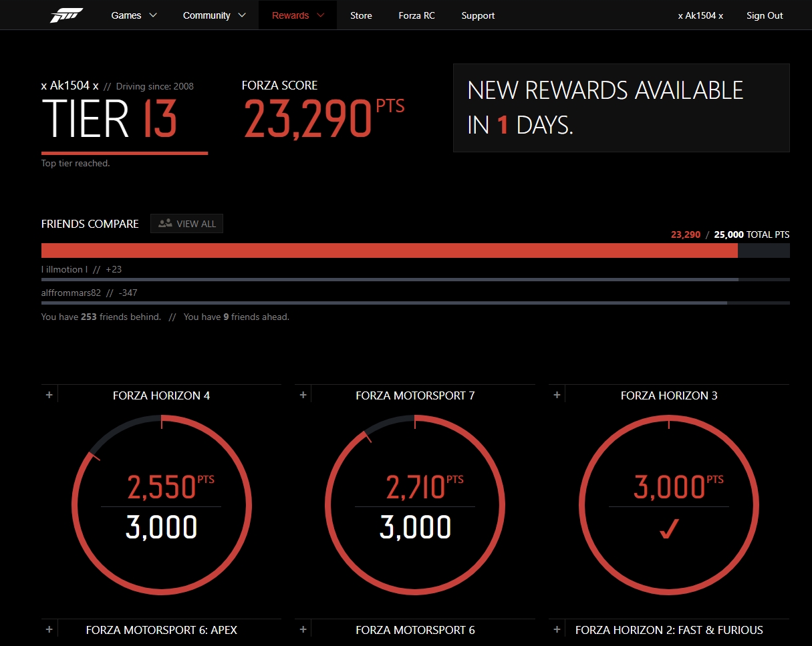Open the Community dropdown menu
Screen dimensions: 812x646
(215, 15)
